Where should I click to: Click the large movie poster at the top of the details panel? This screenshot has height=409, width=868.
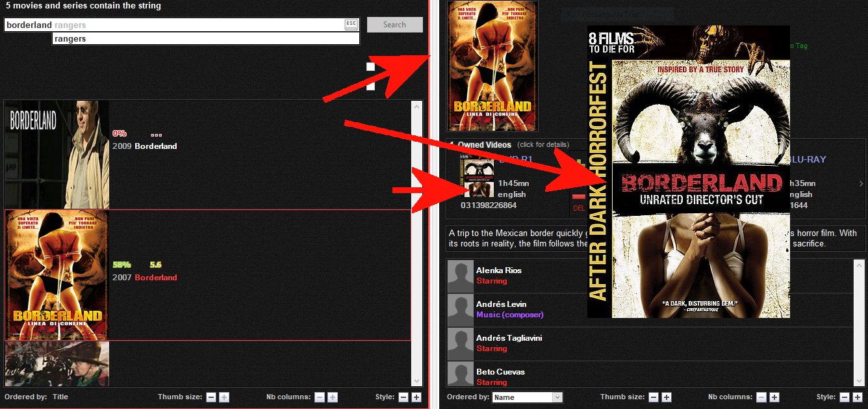pyautogui.click(x=493, y=66)
